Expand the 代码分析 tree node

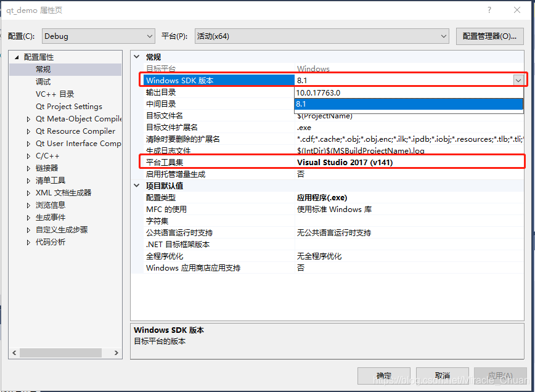(x=28, y=242)
